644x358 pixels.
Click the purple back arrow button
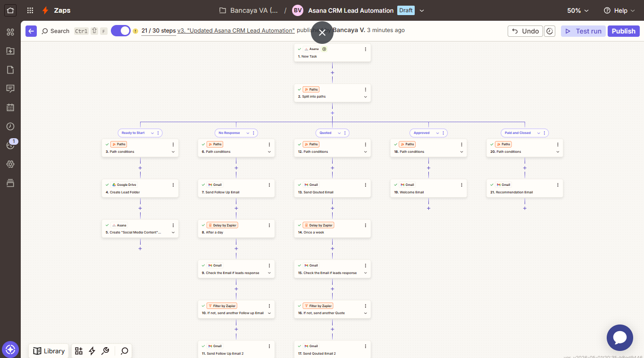(31, 31)
